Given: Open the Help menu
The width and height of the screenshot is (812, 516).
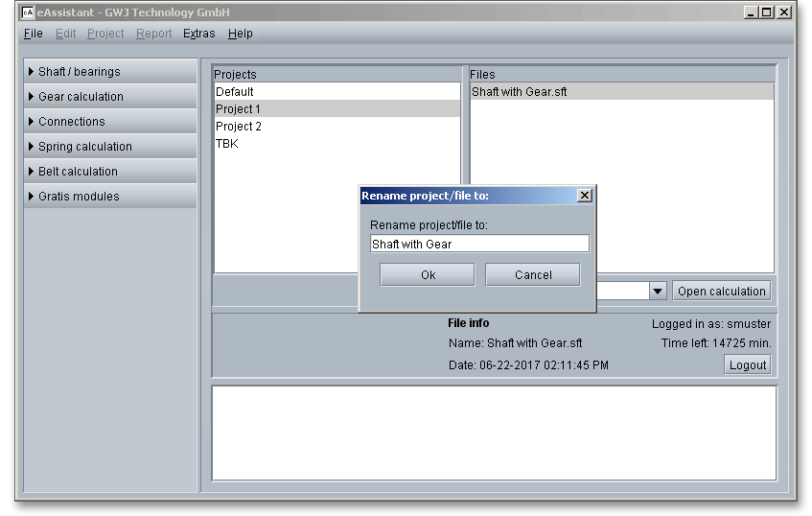Looking at the screenshot, I should pos(241,34).
